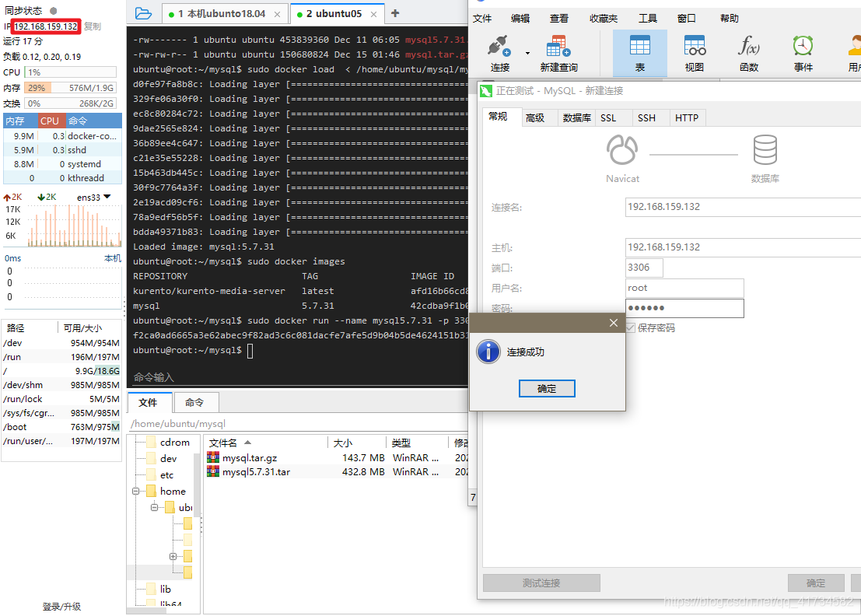Select the etc folder in tree

click(167, 475)
